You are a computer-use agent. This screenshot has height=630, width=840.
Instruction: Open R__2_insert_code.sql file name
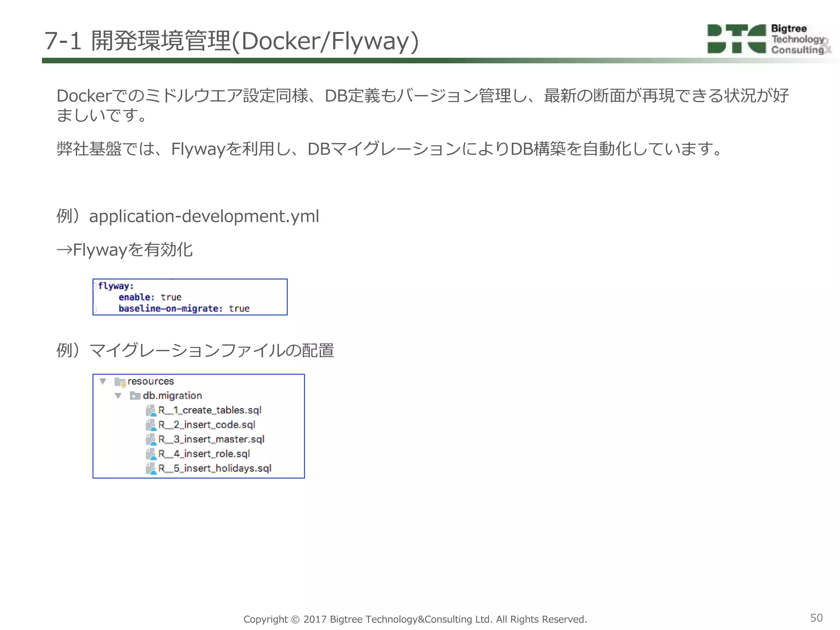(x=207, y=425)
